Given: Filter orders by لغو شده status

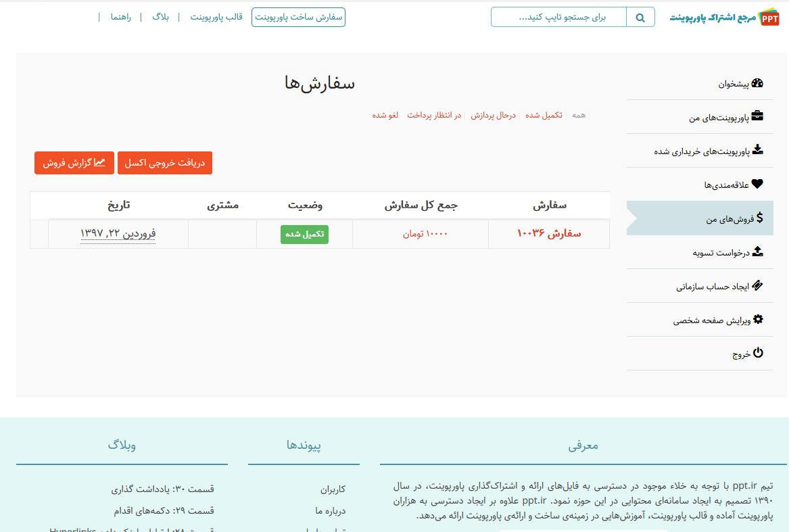Looking at the screenshot, I should [385, 115].
